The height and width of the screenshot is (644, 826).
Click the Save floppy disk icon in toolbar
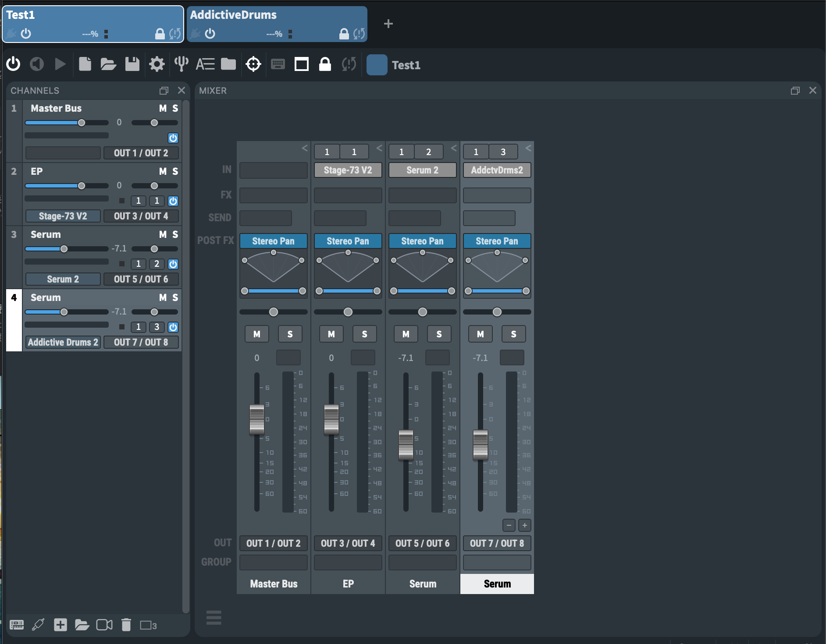[132, 64]
